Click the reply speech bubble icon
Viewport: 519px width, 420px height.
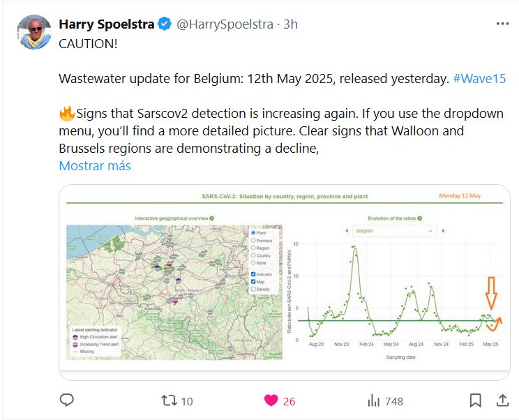(x=67, y=400)
